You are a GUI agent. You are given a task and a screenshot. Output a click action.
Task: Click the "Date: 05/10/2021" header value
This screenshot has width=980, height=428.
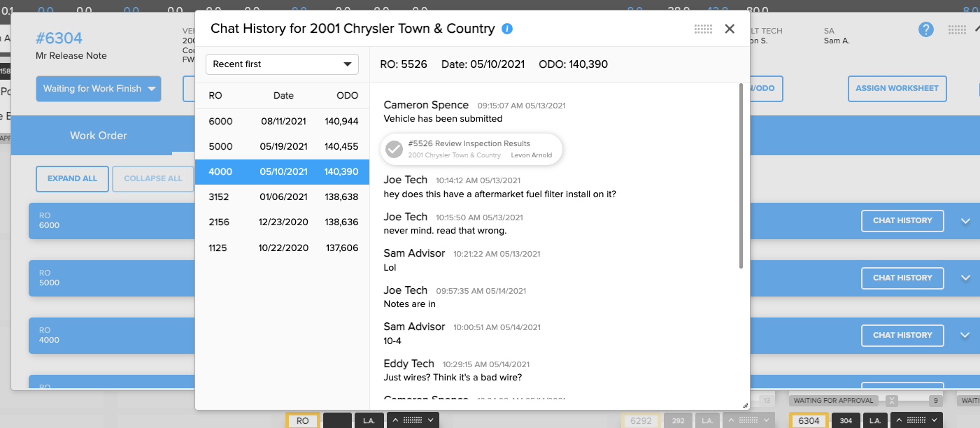tap(483, 64)
